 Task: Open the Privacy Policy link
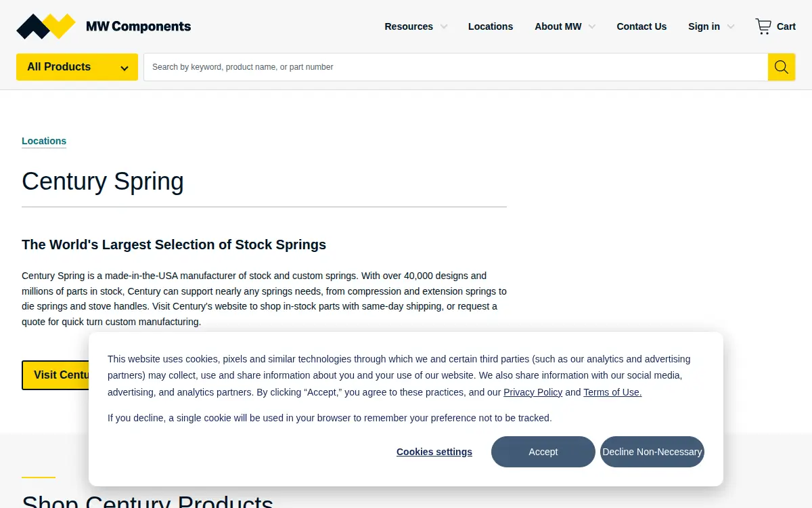(x=533, y=392)
